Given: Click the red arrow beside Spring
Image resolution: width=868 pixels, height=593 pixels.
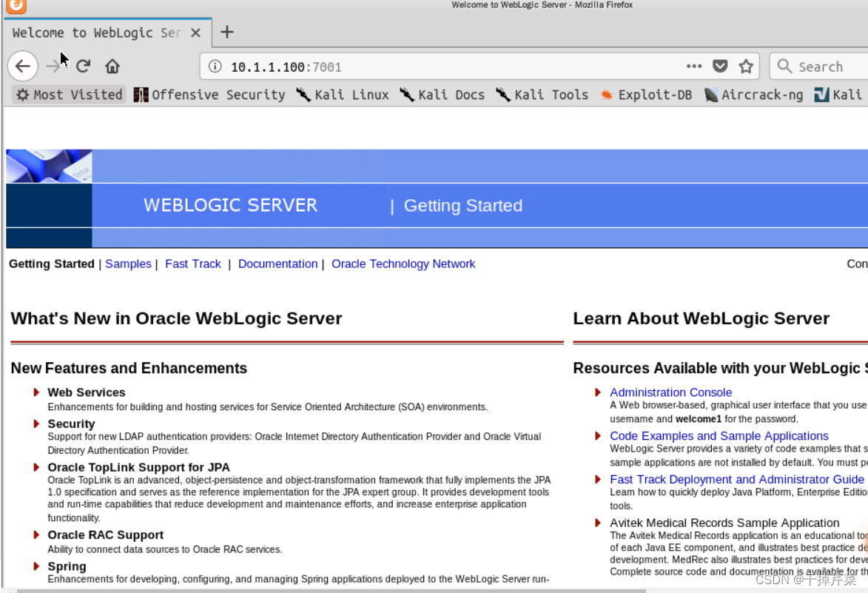Looking at the screenshot, I should point(36,566).
